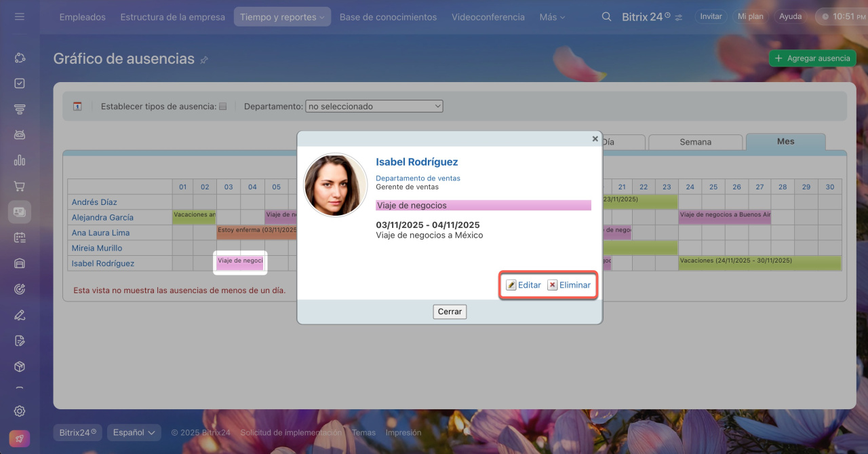Open the analytics bar chart sidebar icon
The width and height of the screenshot is (868, 454).
(20, 160)
